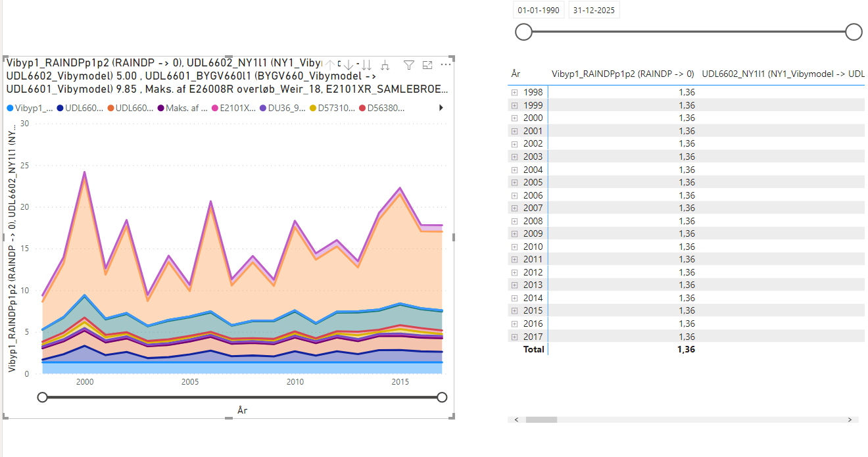This screenshot has width=868, height=457.
Task: Show more legend items with right arrow
Action: pyautogui.click(x=441, y=108)
